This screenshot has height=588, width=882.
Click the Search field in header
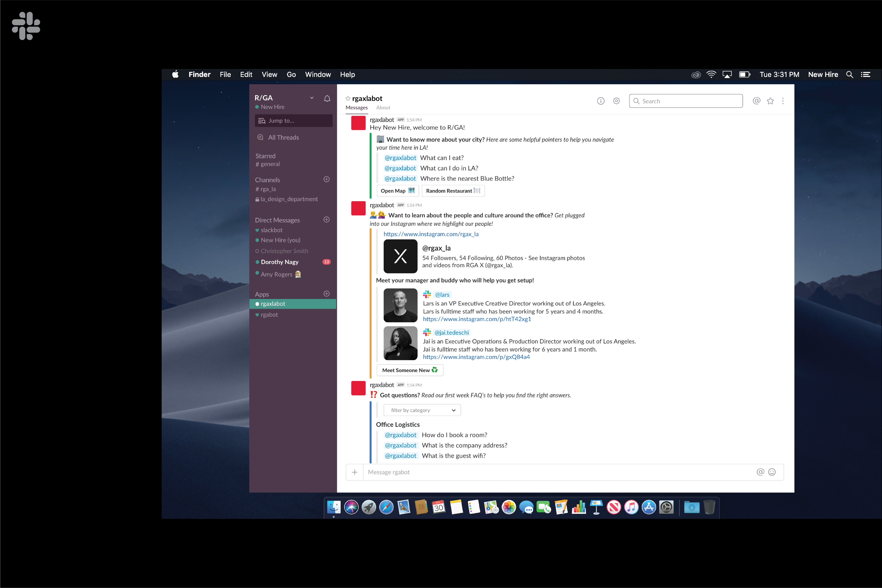(x=686, y=101)
